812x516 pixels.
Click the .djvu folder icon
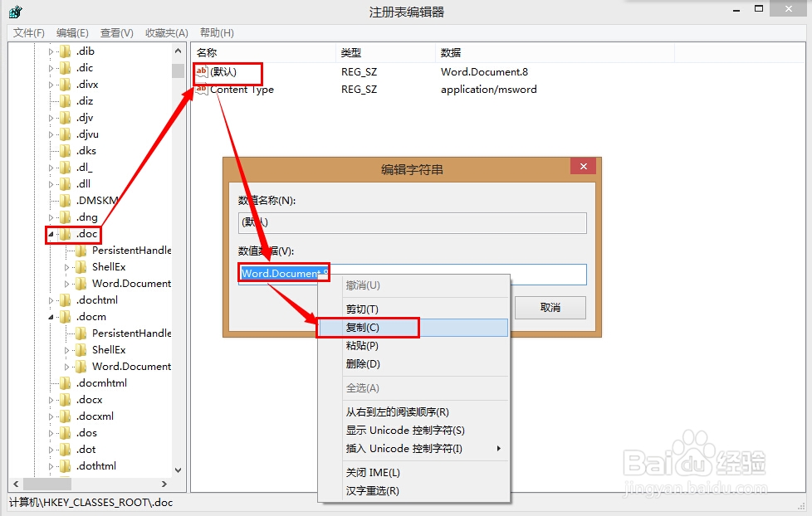point(66,134)
